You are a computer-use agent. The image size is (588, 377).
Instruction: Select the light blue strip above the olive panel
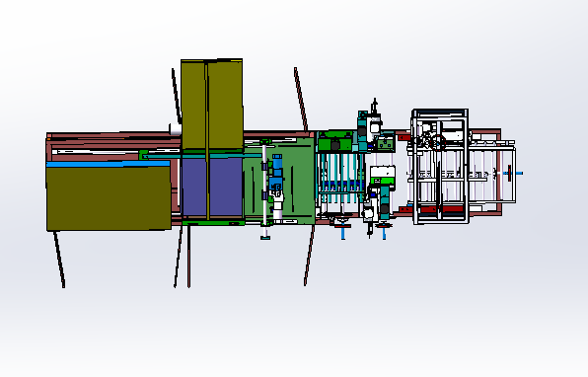pos(109,164)
